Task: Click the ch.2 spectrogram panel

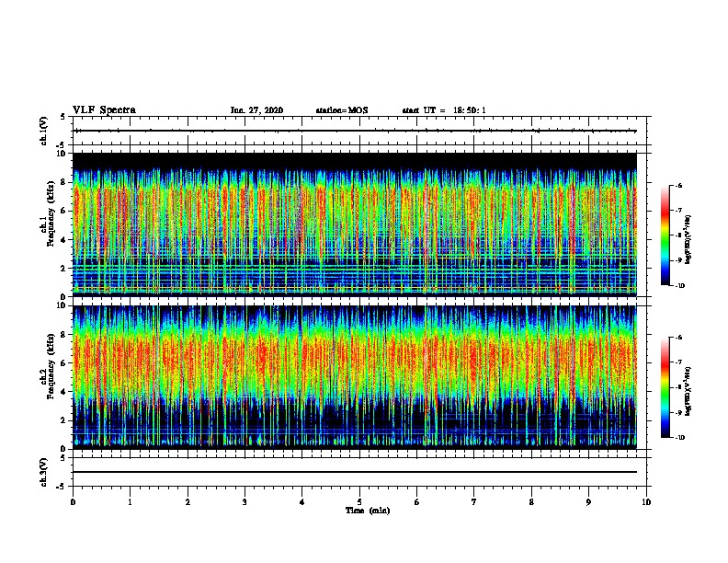Action: pos(355,377)
